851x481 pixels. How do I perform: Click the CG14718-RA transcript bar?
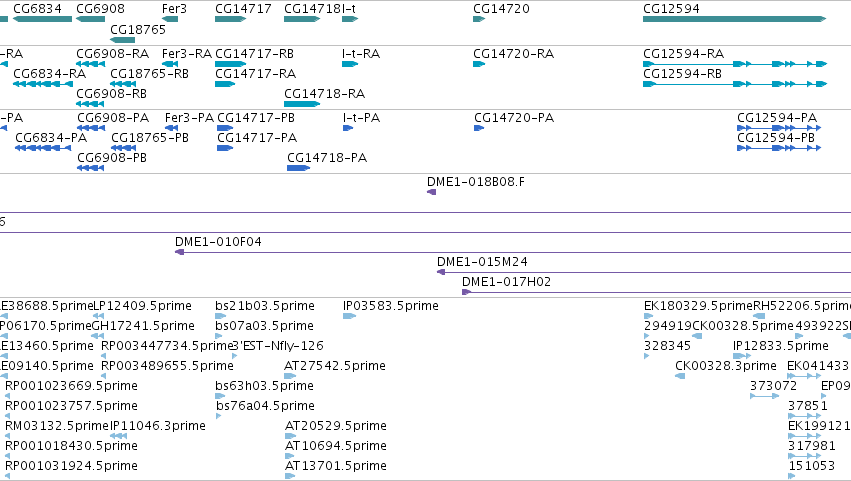click(302, 104)
